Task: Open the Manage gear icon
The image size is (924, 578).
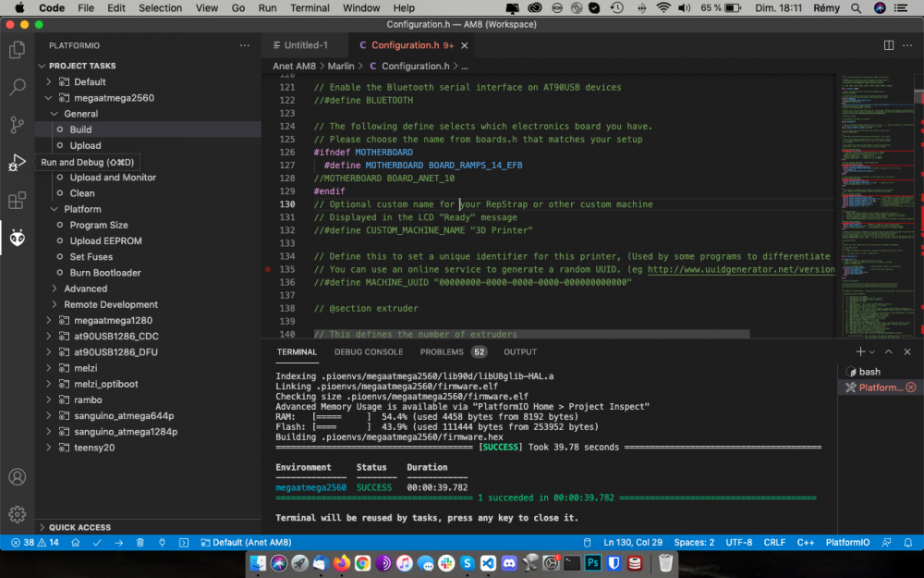Action: [x=17, y=514]
